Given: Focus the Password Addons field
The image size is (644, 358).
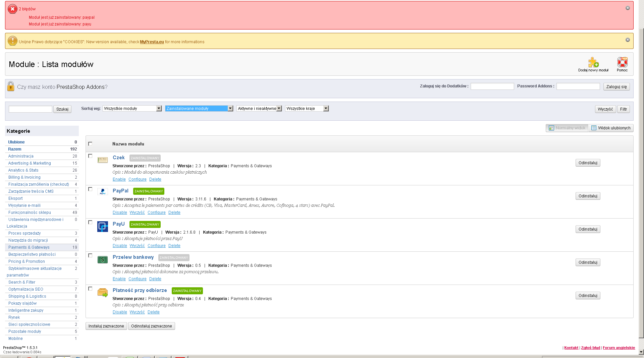Looking at the screenshot, I should 578,86.
